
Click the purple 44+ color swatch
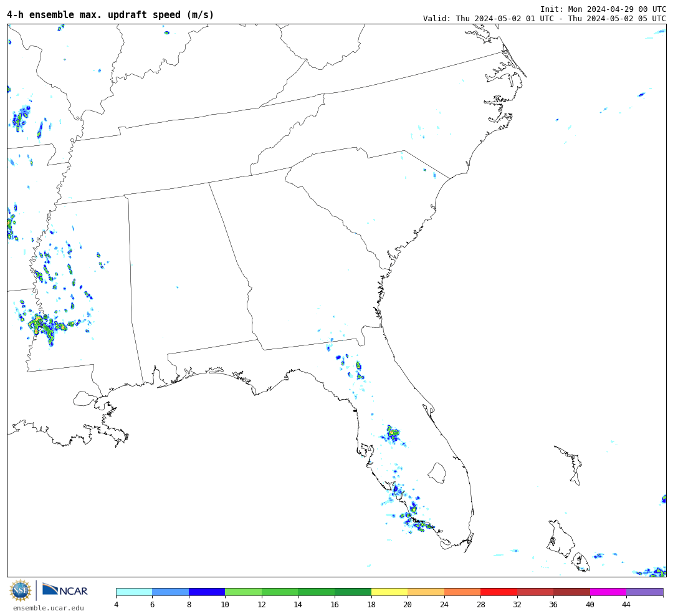645,592
